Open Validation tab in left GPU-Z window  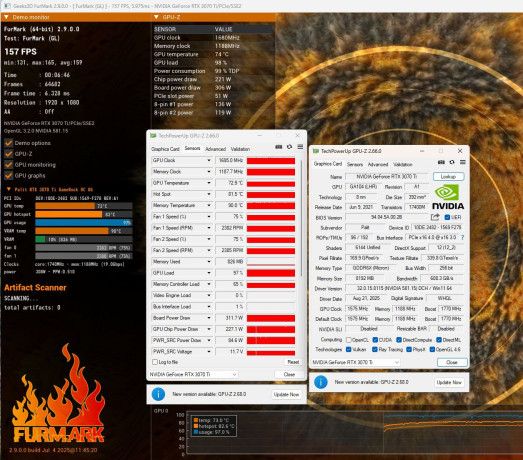tap(240, 149)
